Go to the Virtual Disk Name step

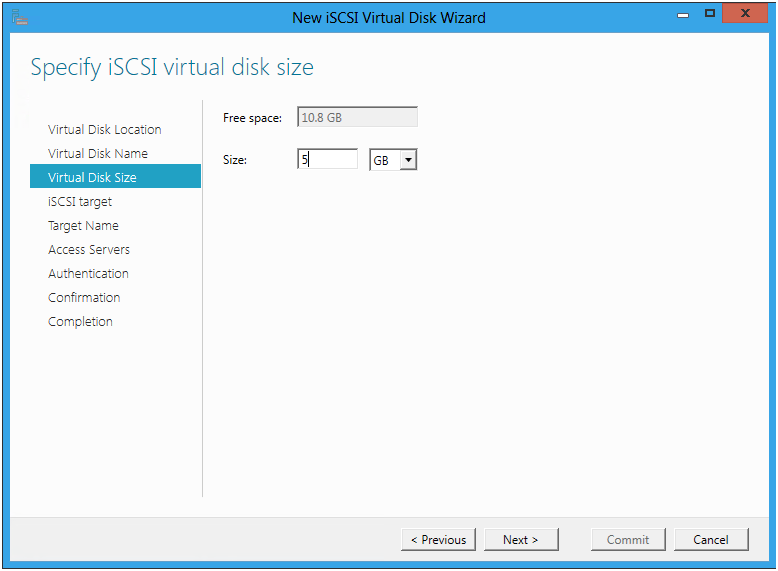98,153
